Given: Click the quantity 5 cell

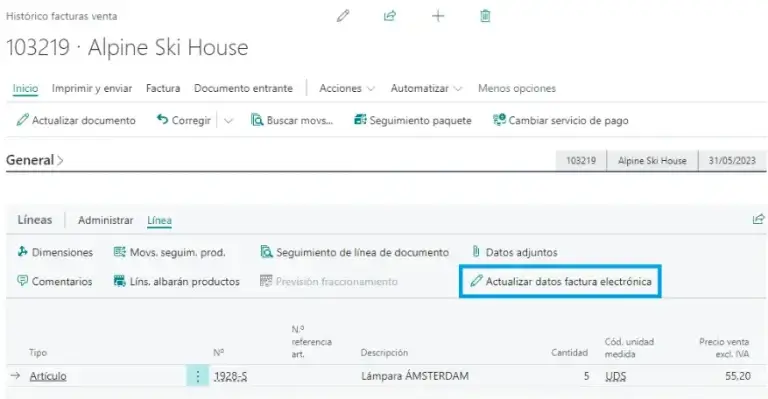Looking at the screenshot, I should 586,376.
